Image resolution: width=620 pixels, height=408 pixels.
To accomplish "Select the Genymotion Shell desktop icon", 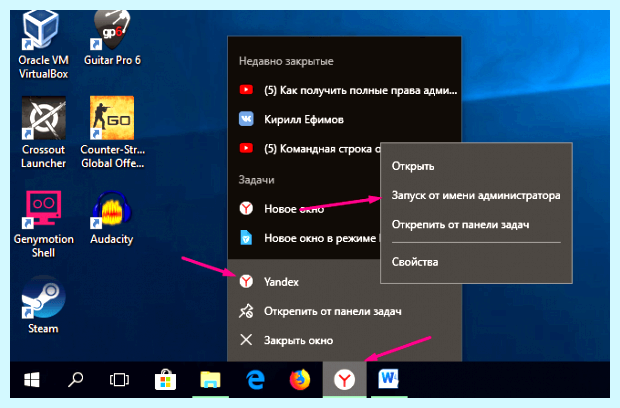I will tap(43, 224).
